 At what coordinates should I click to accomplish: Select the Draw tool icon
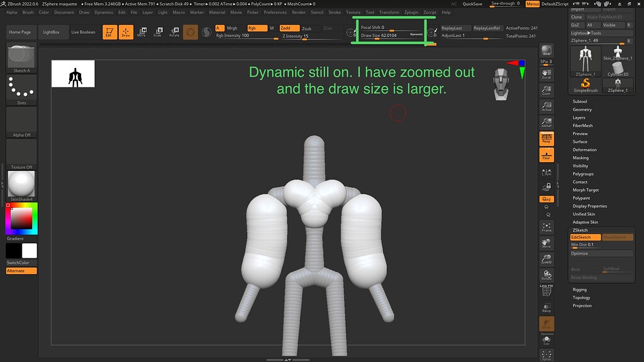126,31
